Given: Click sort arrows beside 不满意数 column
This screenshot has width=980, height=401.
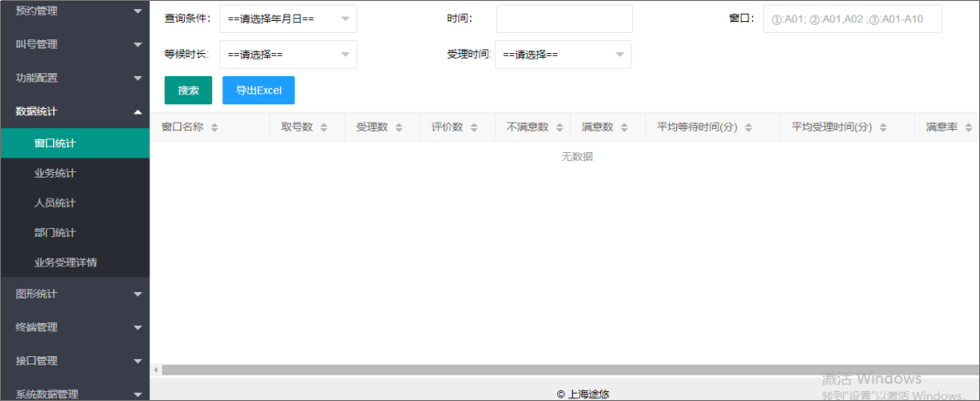Looking at the screenshot, I should click(x=559, y=127).
